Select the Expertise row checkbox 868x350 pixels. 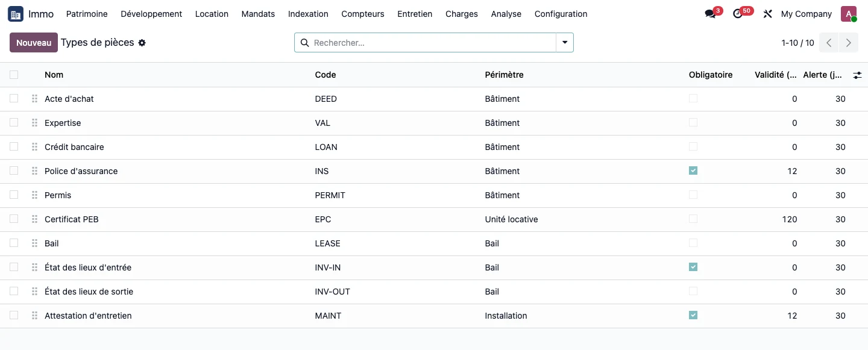14,122
